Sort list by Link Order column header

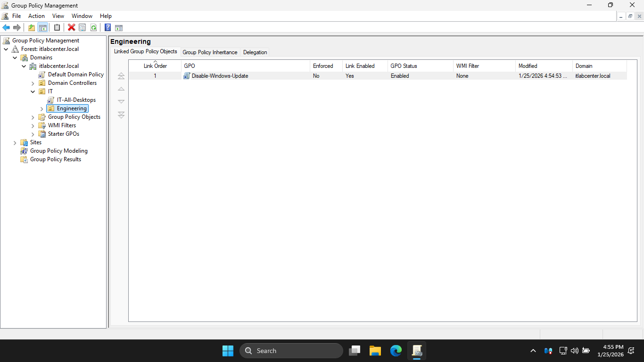click(155, 66)
